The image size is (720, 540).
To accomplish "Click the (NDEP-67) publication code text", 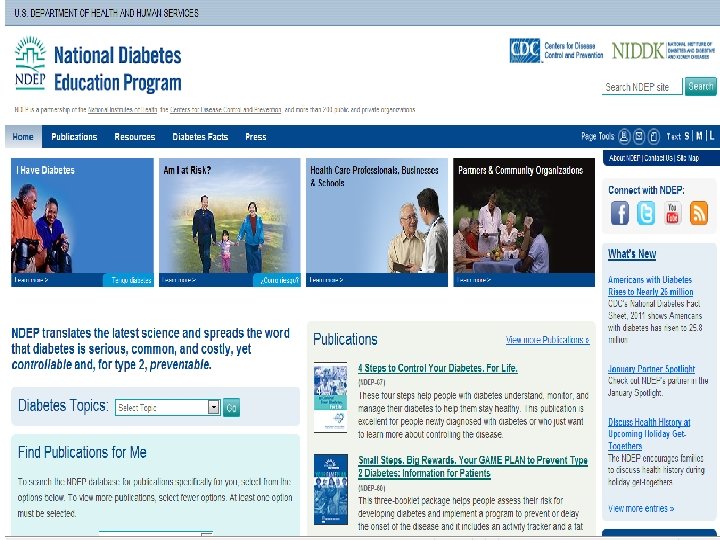I will click(x=371, y=382).
